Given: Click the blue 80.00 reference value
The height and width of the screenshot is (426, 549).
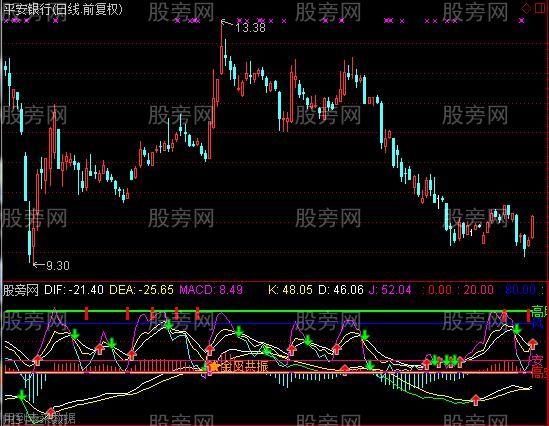Looking at the screenshot, I should click(x=521, y=290).
